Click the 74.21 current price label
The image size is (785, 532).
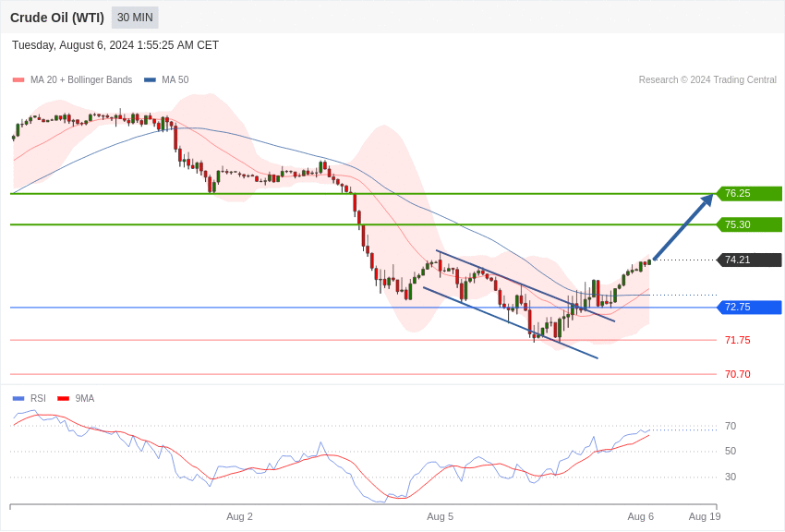750,260
